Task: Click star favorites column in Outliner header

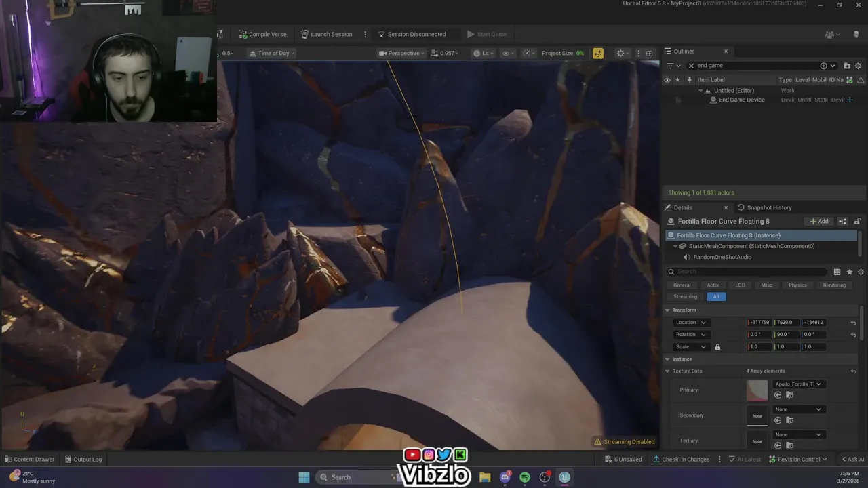Action: [677, 80]
